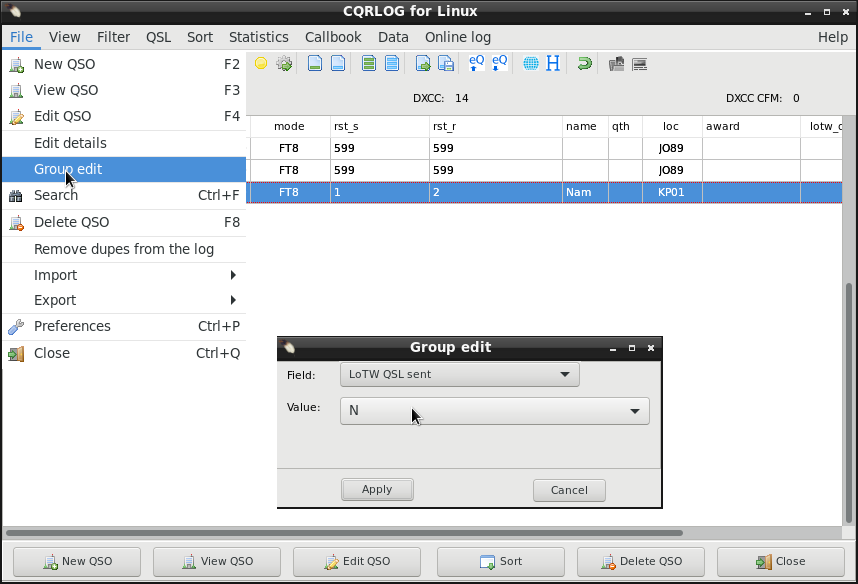Click Apply in Group edit dialog
The width and height of the screenshot is (858, 584).
(x=377, y=489)
